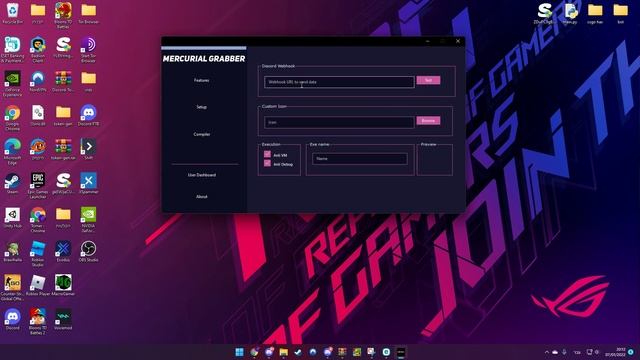
Task: Select Steam desktop icon
Action: coord(13,183)
